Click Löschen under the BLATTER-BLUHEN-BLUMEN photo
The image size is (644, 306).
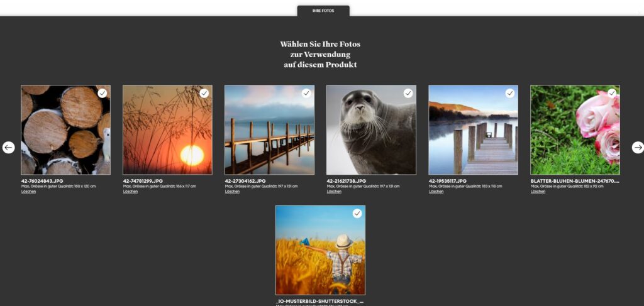coord(538,192)
